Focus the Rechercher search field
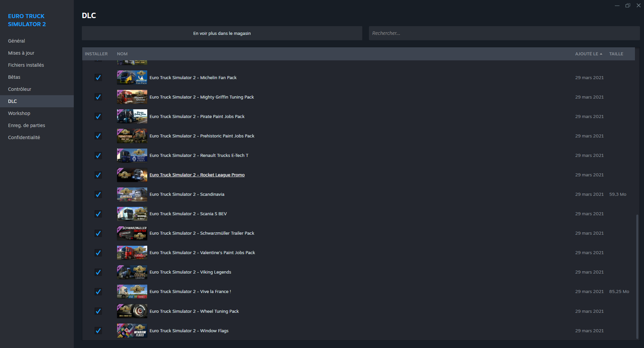The width and height of the screenshot is (644, 348). [504, 33]
